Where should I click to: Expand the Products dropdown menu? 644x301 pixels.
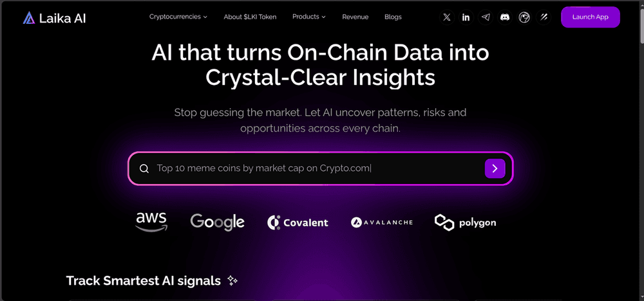point(309,17)
